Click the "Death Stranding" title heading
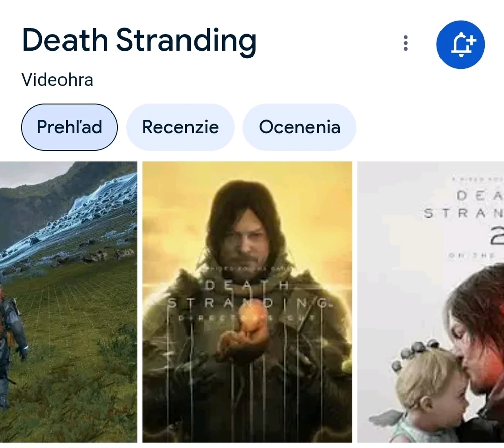Image resolution: width=504 pixels, height=448 pixels. [x=139, y=41]
